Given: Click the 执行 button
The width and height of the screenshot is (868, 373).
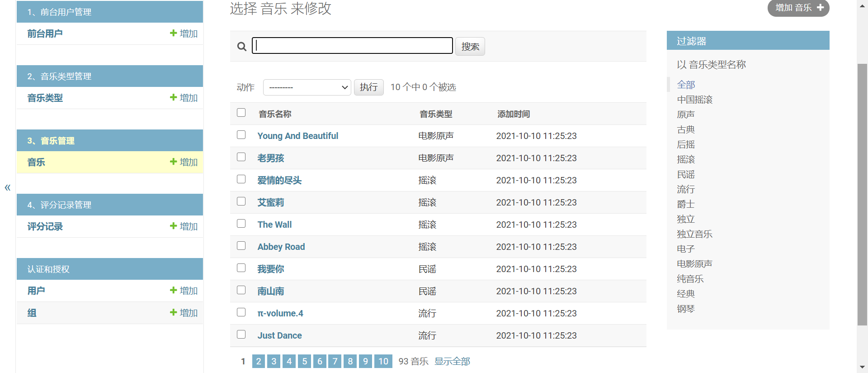Looking at the screenshot, I should click(x=368, y=87).
